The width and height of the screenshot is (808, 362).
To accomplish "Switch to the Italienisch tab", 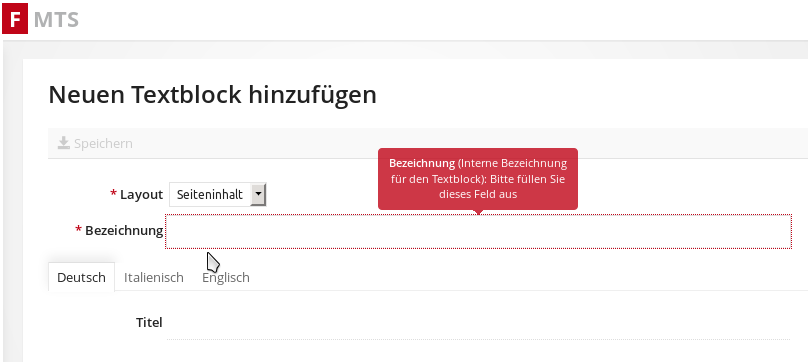I will (154, 277).
